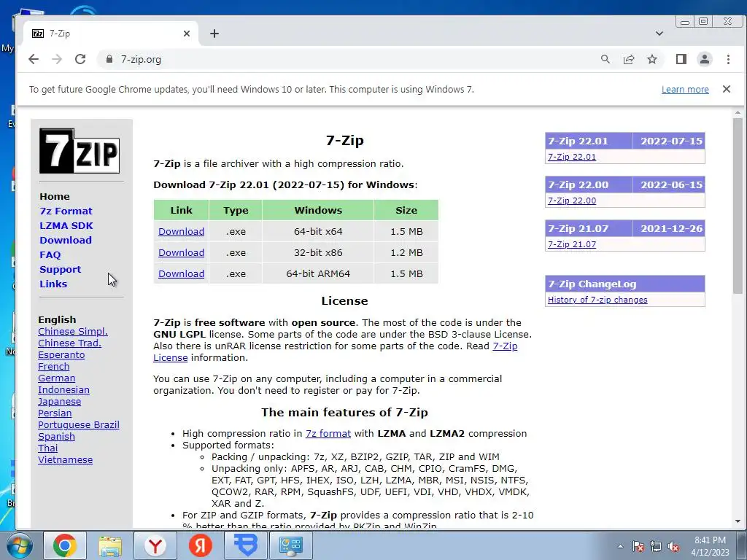Open FAQ in site menu
The height and width of the screenshot is (560, 747).
point(50,254)
